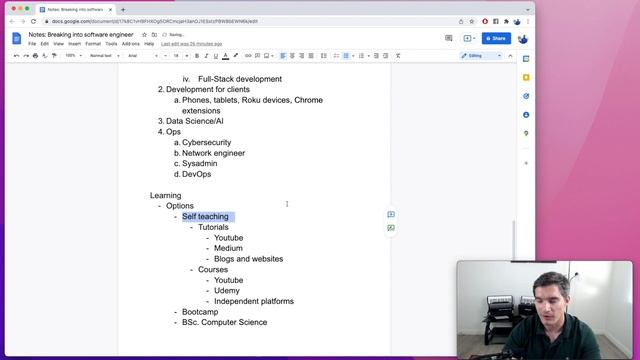Click the Undo arrow in the toolbar
640x360 pixels.
tap(16, 56)
